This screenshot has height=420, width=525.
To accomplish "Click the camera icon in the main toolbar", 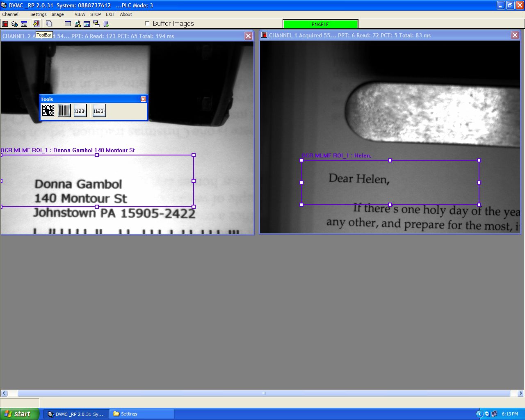I will (14, 24).
